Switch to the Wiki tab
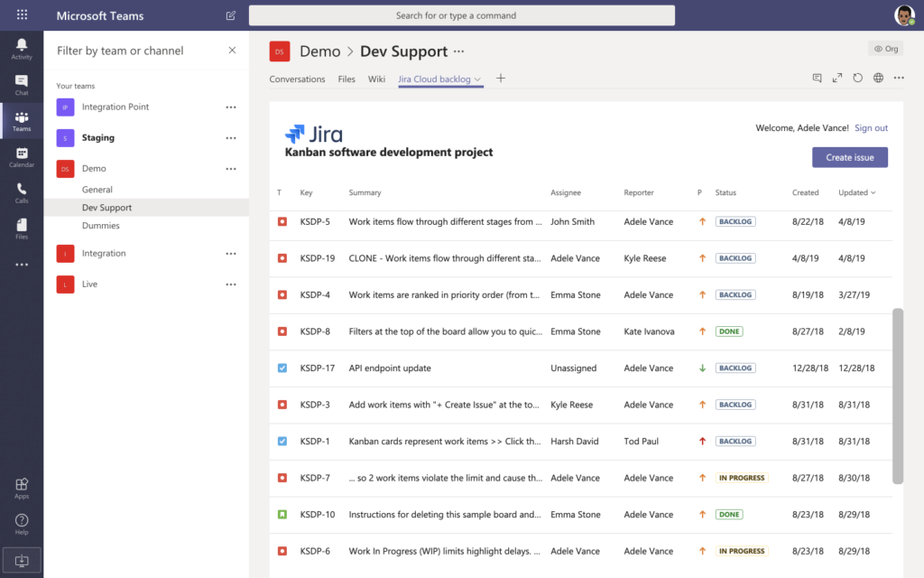The image size is (924, 578). 376,79
